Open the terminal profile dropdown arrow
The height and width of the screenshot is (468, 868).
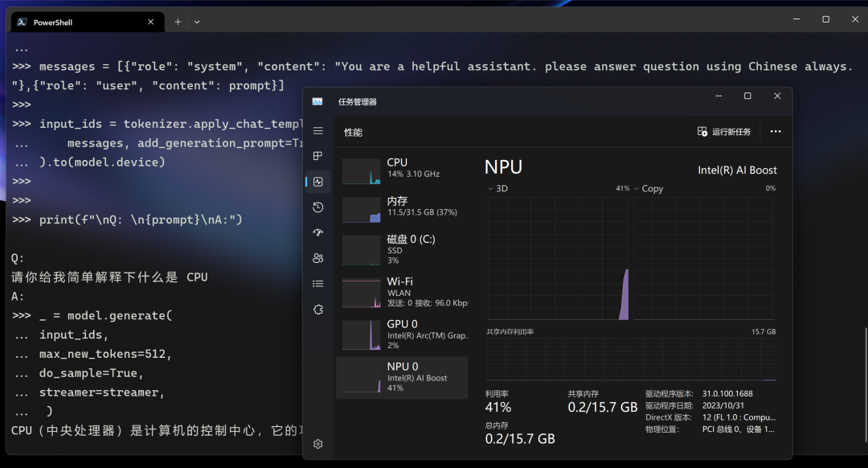[197, 23]
